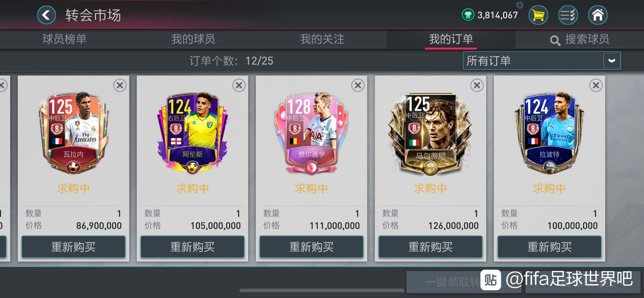Expand the 所有订单 dropdown arrow

click(x=611, y=61)
